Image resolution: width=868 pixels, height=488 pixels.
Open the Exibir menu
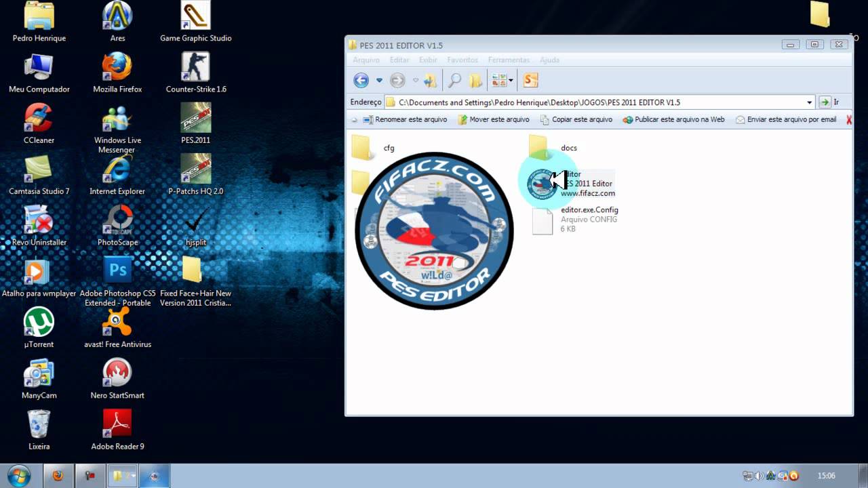point(428,60)
